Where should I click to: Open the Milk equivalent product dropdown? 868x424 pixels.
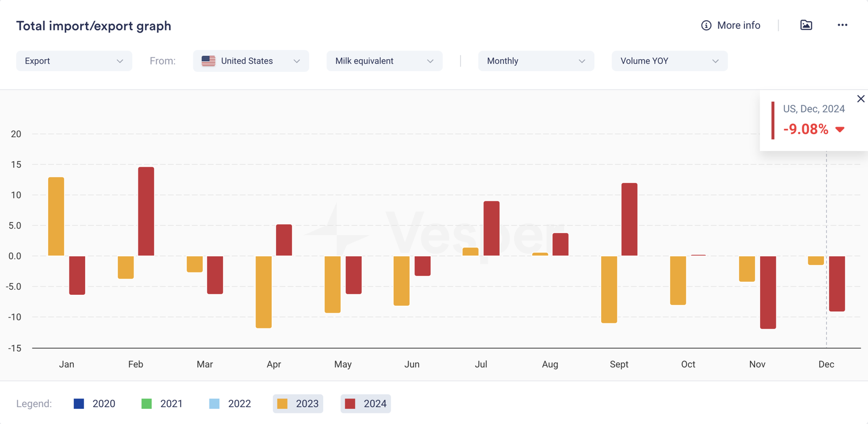coord(384,61)
